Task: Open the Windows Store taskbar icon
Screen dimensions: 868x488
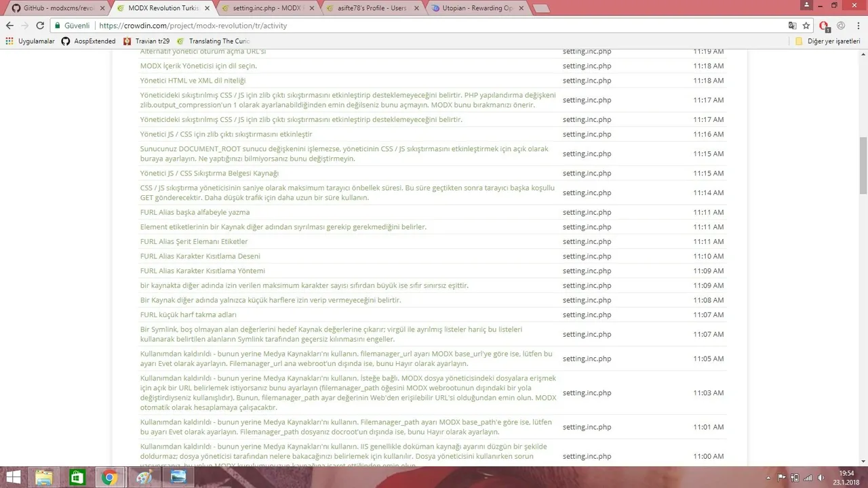Action: coord(77,477)
